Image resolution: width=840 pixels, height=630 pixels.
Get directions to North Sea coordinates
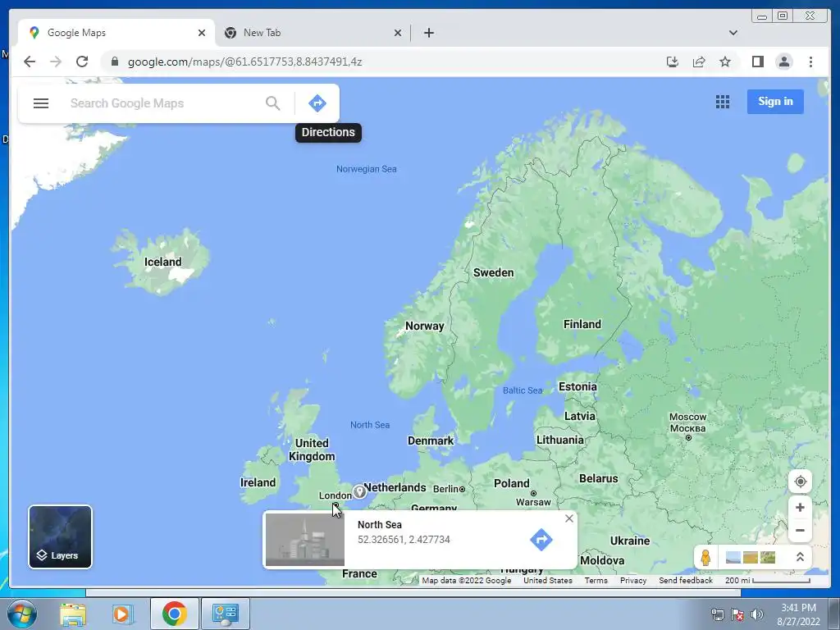click(541, 540)
